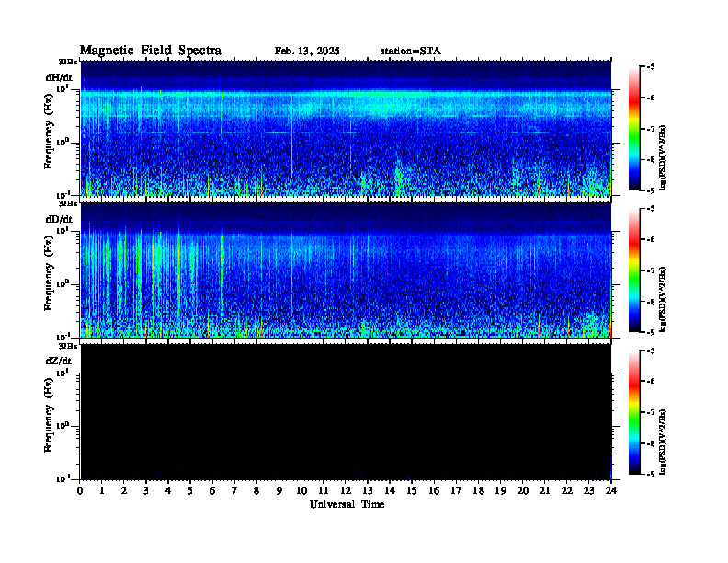Click the "-9" value on dZ/dt color bar

tap(651, 474)
